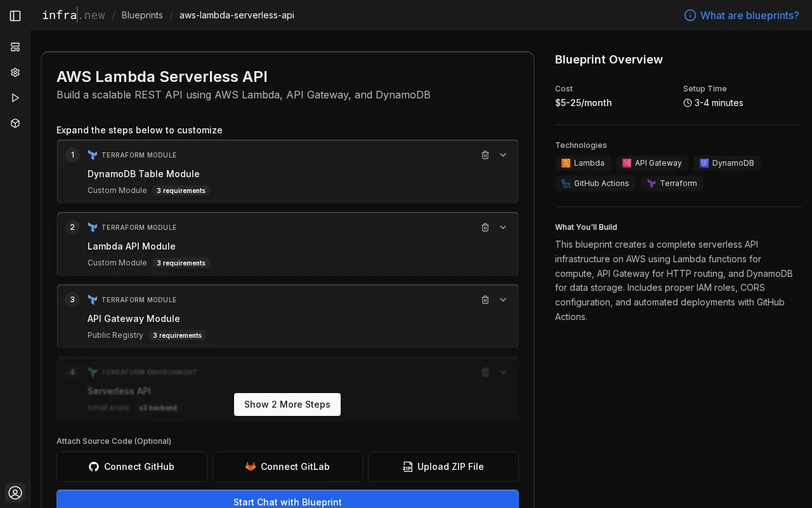This screenshot has width=812, height=508.
Task: Select aws-lambda-serverless-api breadcrumb
Action: (x=237, y=15)
